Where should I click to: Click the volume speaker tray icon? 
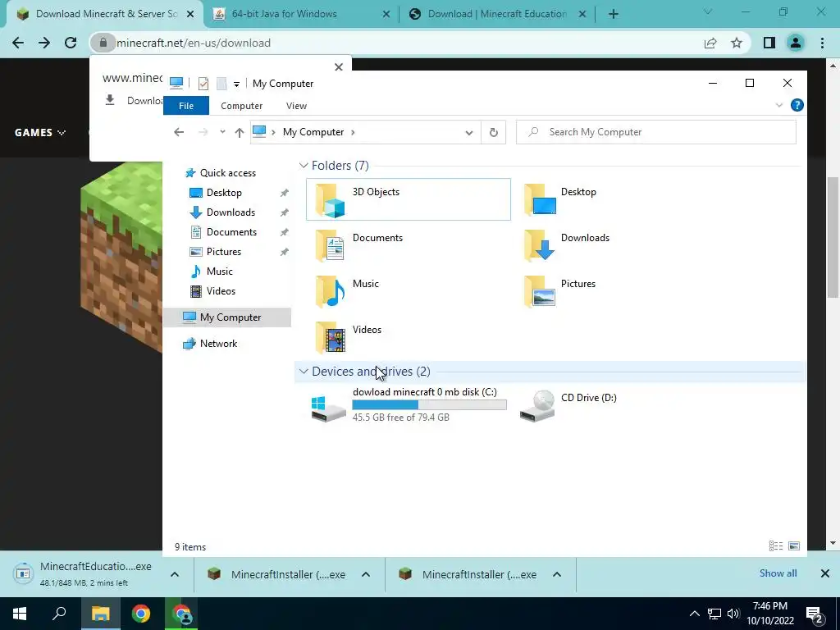click(x=733, y=614)
